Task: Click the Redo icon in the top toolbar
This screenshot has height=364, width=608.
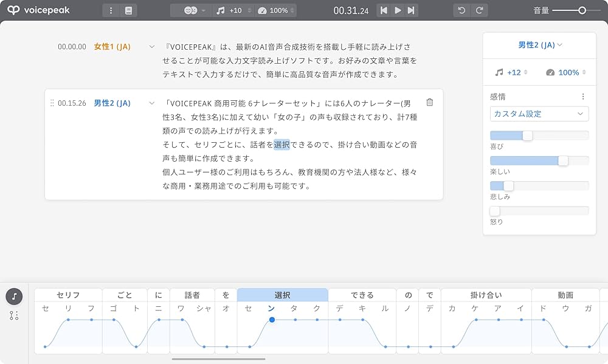Action: tap(479, 10)
